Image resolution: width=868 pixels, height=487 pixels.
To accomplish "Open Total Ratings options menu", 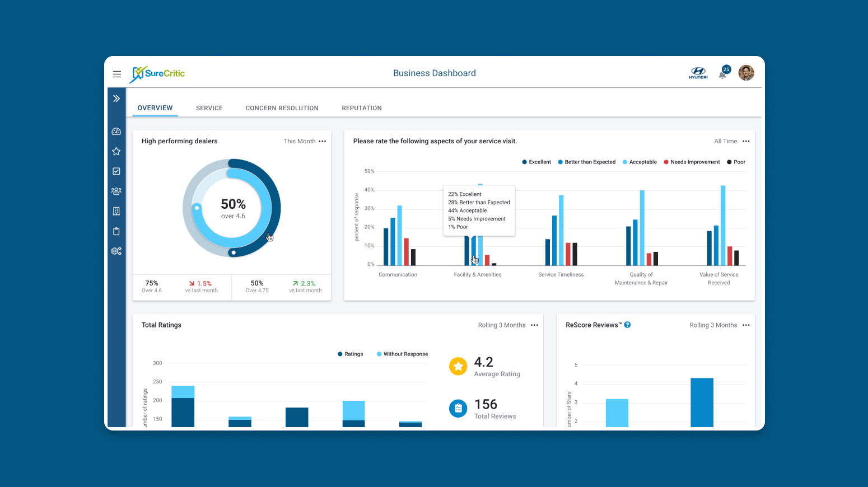I will coord(535,325).
